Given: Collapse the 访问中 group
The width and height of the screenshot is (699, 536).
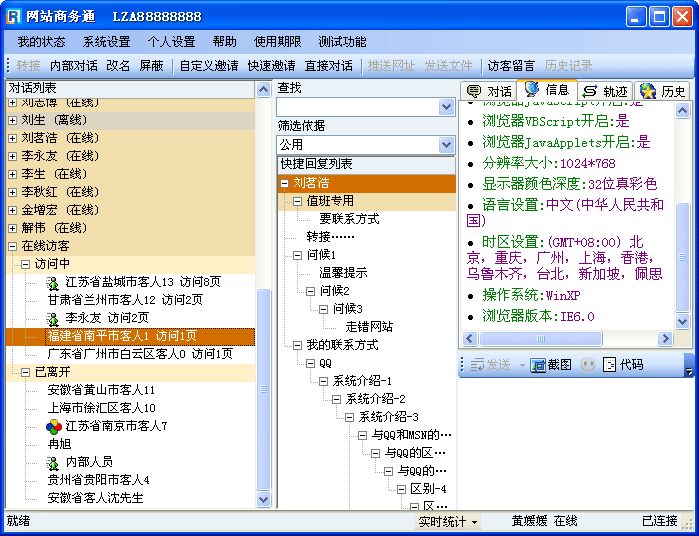Looking at the screenshot, I should 26,264.
